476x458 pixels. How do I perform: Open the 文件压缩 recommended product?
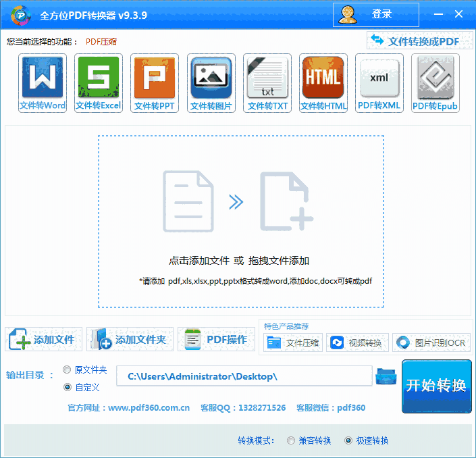click(293, 342)
